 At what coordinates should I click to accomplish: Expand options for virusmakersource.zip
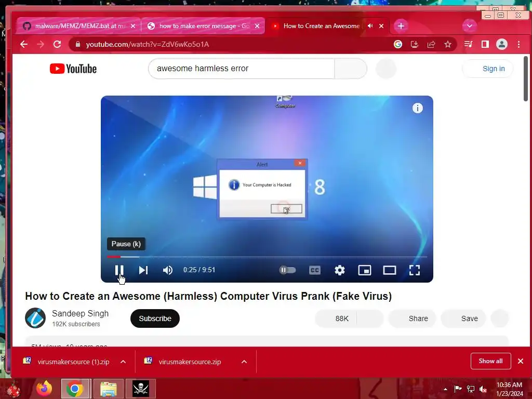click(244, 362)
